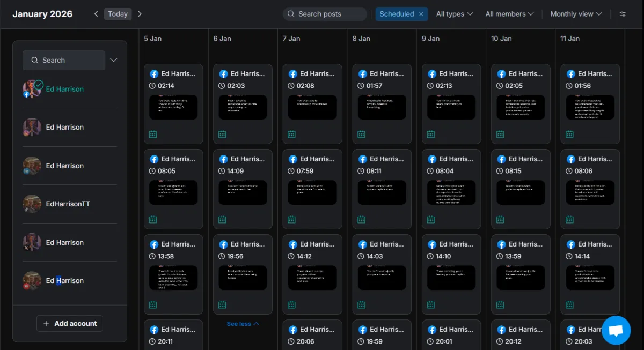Click calendar icon on 8 Jan 14:03 post

362,304
